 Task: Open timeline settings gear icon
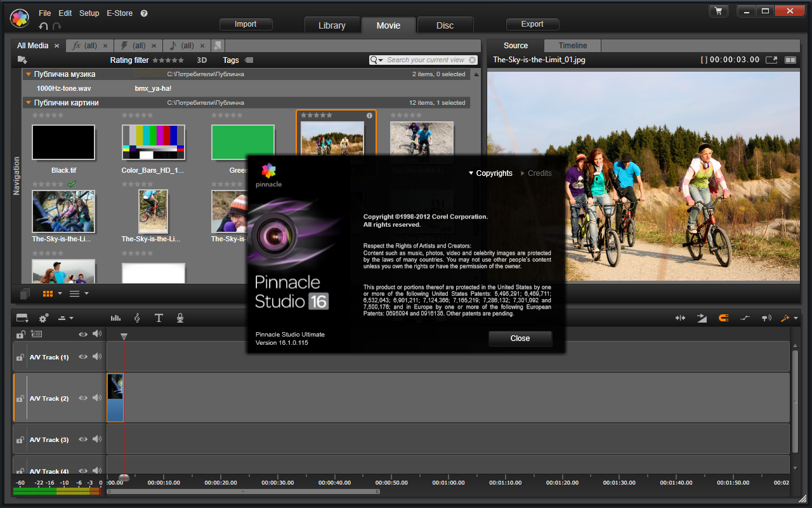pos(44,318)
